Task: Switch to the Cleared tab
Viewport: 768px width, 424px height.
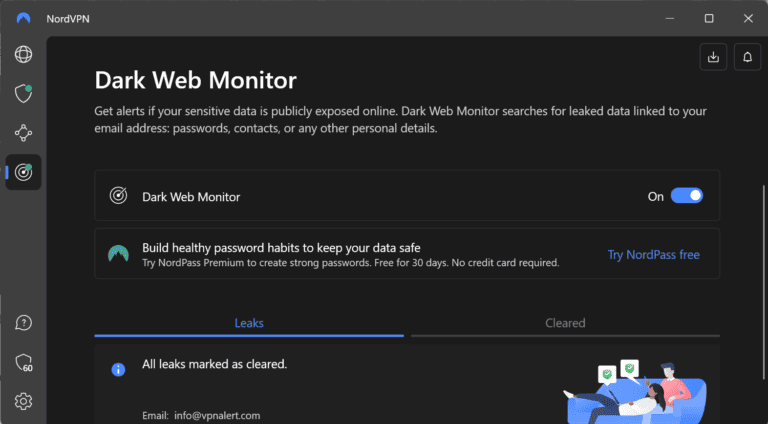Action: pyautogui.click(x=565, y=323)
